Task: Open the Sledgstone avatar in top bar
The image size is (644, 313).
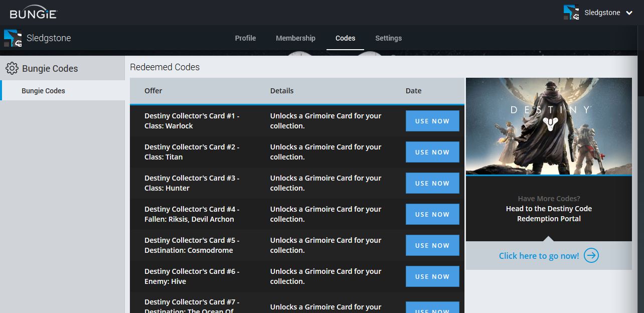Action: [571, 13]
